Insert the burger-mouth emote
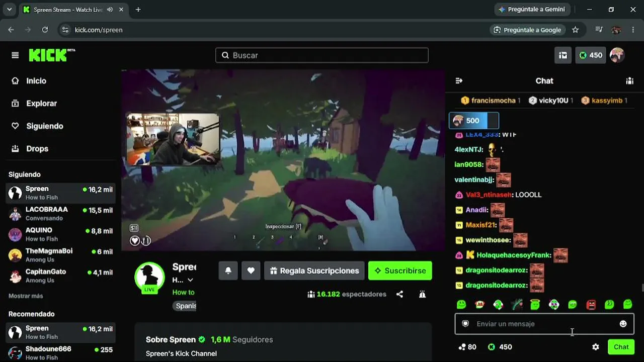Viewport: 644px width, 362px height. pyautogui.click(x=479, y=304)
